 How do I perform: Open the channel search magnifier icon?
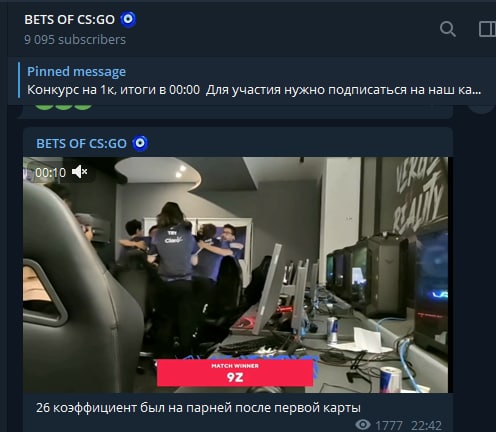pyautogui.click(x=447, y=29)
